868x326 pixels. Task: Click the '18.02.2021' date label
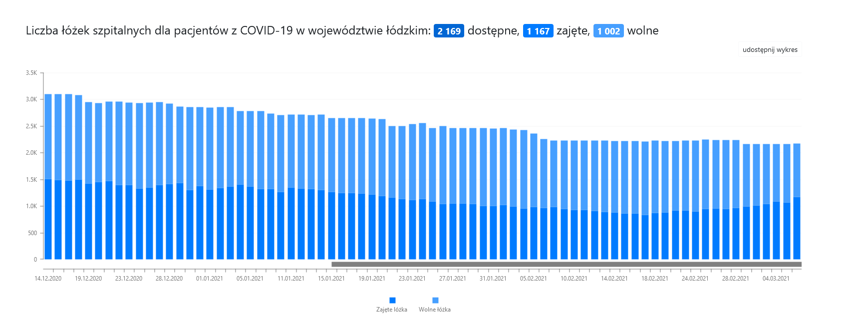pos(655,279)
